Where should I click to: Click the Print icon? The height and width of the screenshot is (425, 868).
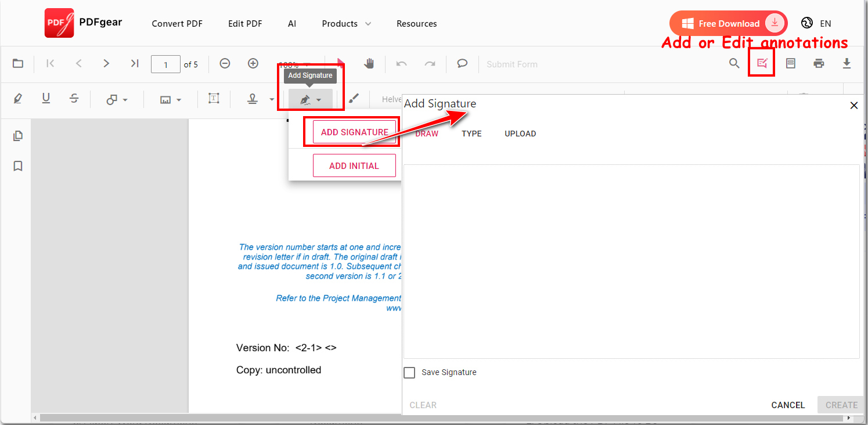[819, 63]
